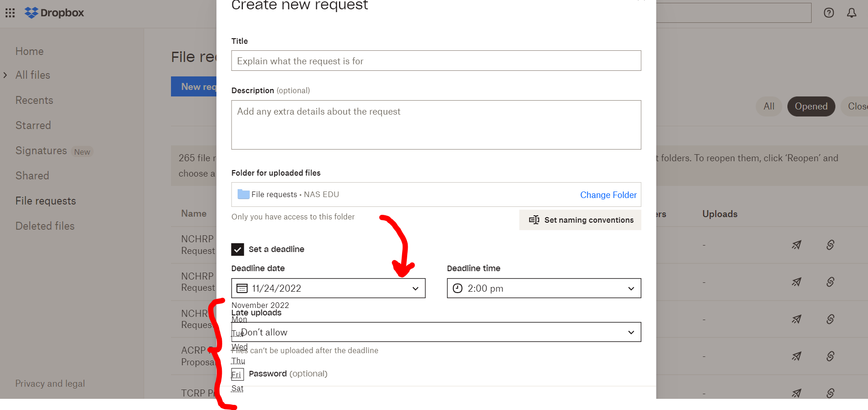Open the Deadline date dropdown

[328, 288]
